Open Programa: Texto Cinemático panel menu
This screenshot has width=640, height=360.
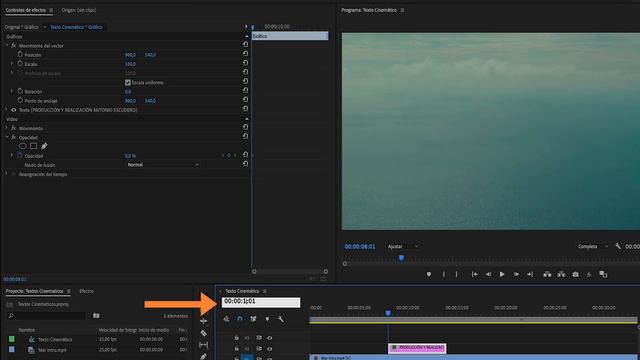coord(402,10)
